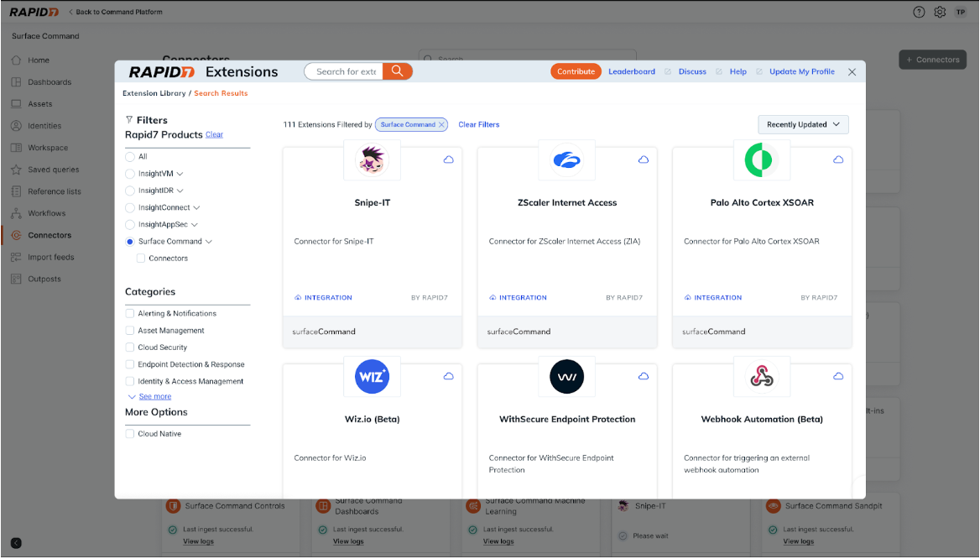Open the ZScaler Internet Access logo
The width and height of the screenshot is (980, 559).
(566, 159)
